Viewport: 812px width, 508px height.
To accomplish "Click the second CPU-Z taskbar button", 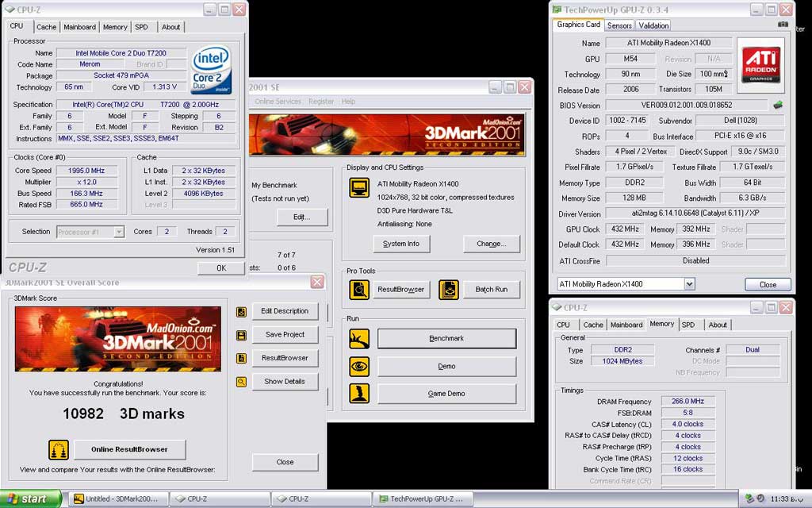I will pos(321,498).
